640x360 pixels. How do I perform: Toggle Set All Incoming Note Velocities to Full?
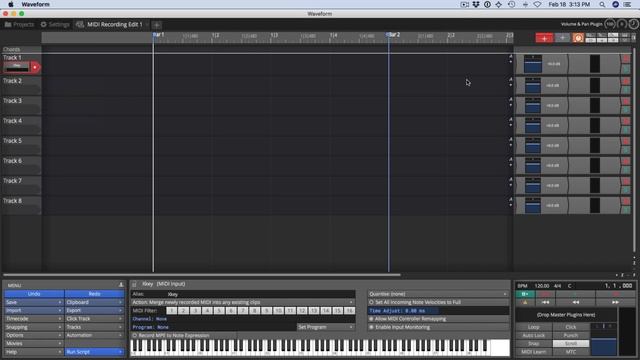(x=438, y=302)
